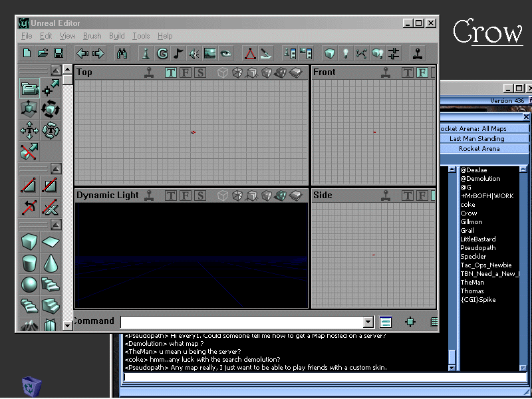Open the Sound browser speaker icon
The height and width of the screenshot is (399, 532).
point(194,53)
